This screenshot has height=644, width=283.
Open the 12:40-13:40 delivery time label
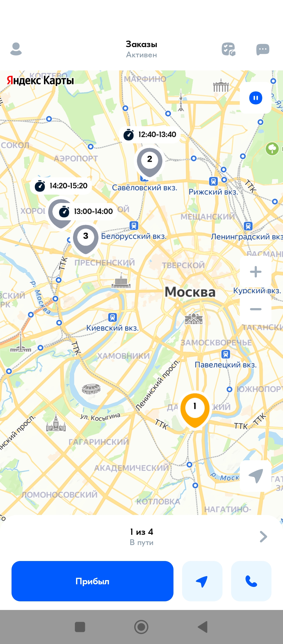[x=150, y=135]
